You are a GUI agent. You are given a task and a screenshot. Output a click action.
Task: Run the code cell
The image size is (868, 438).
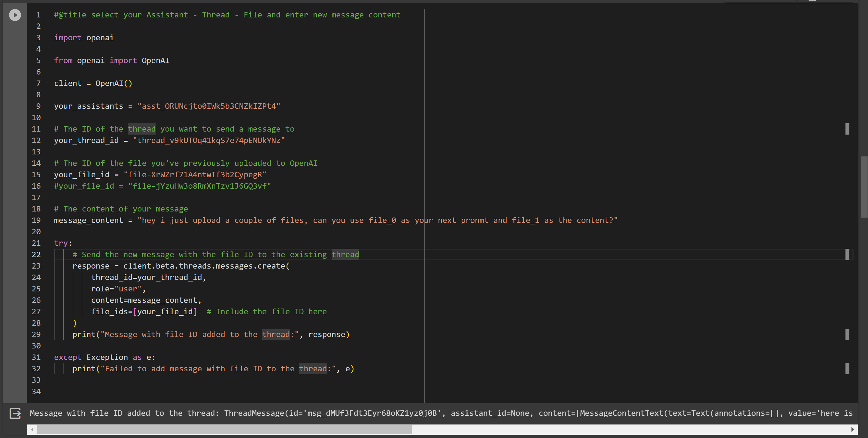tap(15, 15)
